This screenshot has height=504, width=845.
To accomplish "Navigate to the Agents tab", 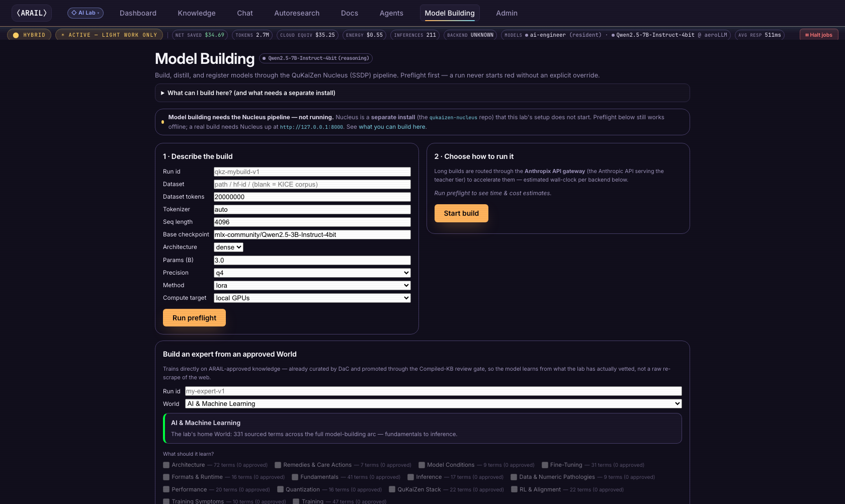I will [x=391, y=13].
